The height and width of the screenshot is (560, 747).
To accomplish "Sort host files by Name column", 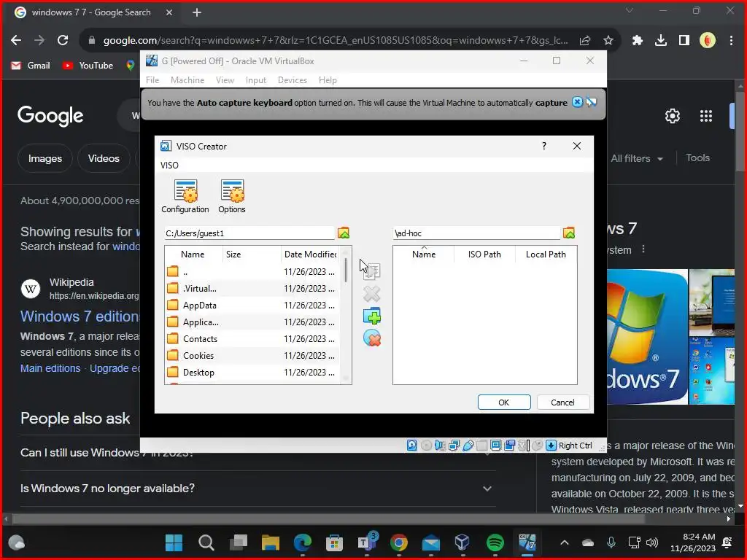I will pos(193,254).
